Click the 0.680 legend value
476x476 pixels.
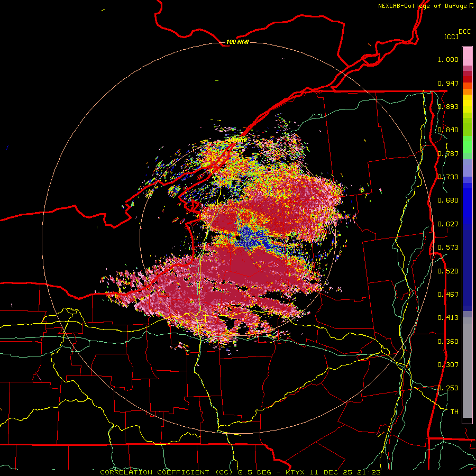pos(448,200)
